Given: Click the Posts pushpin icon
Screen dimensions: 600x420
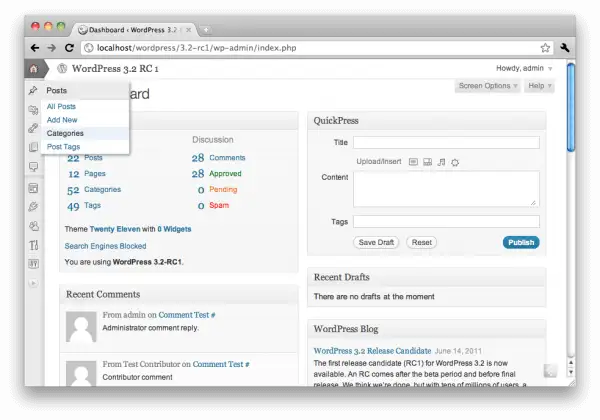Looking at the screenshot, I should click(x=33, y=90).
